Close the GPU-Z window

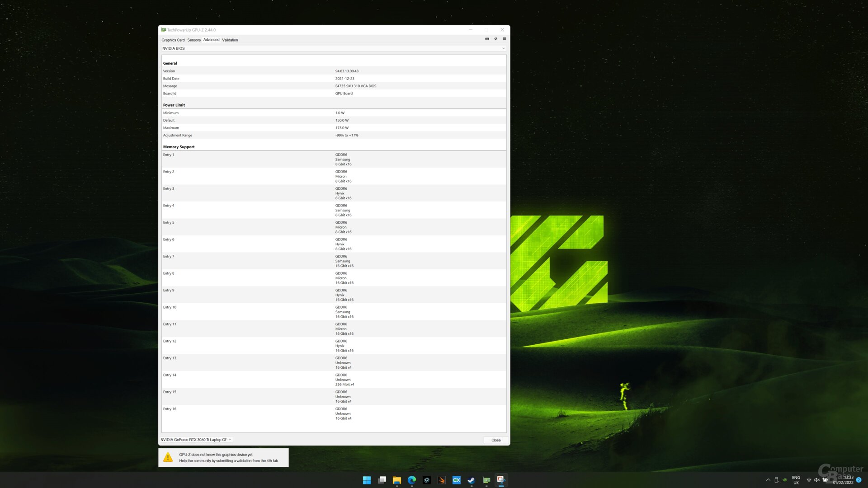[x=502, y=30]
